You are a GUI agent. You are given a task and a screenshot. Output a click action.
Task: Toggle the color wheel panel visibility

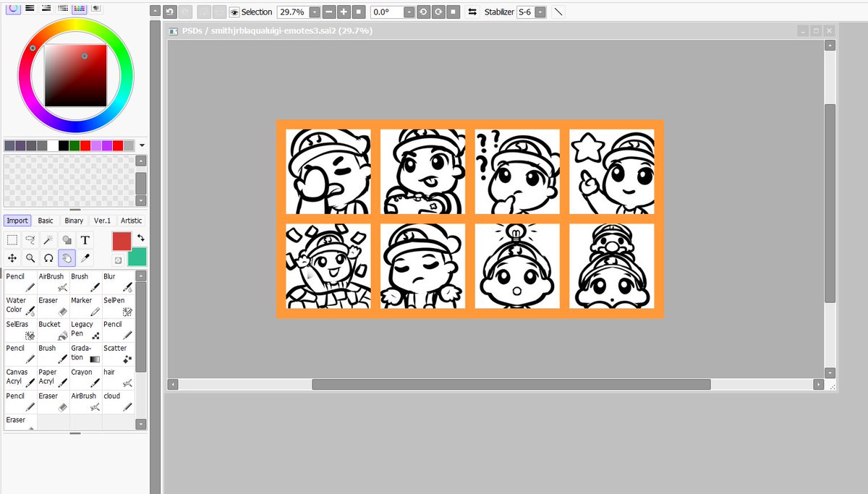coord(13,9)
